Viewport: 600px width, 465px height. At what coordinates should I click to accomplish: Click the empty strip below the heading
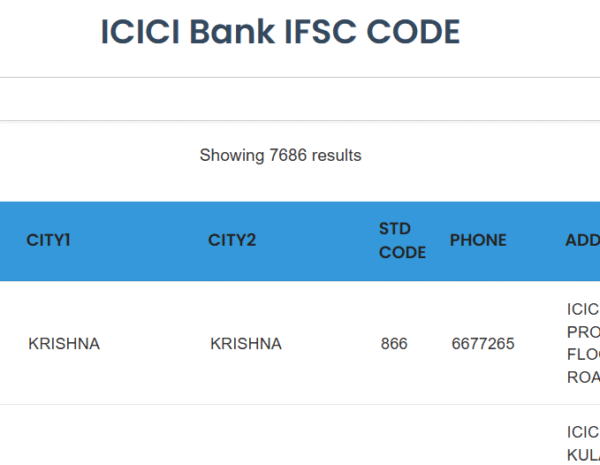pos(300,99)
